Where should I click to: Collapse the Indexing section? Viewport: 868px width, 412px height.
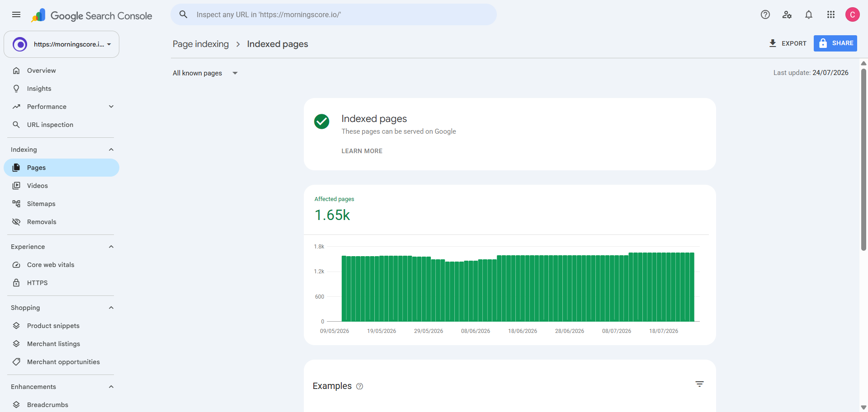pyautogui.click(x=111, y=150)
